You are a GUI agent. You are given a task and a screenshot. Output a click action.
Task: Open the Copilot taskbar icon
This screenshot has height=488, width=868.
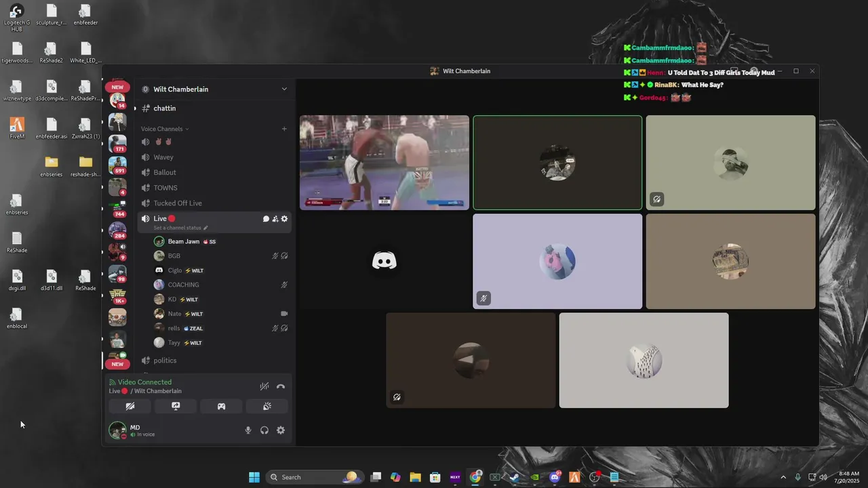(x=395, y=477)
